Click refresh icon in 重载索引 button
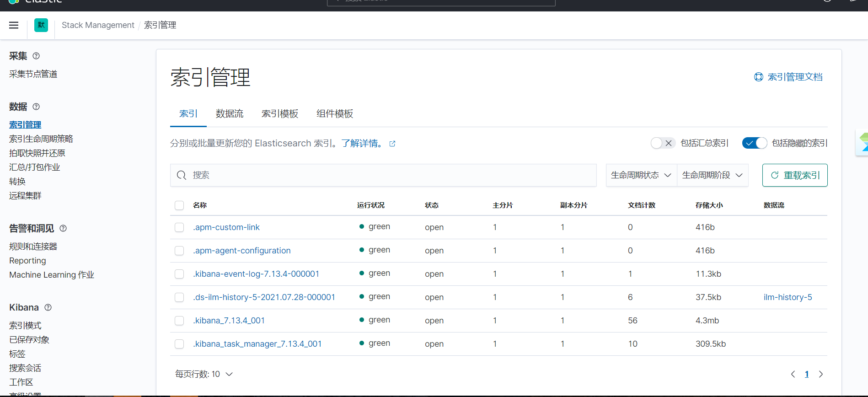This screenshot has height=397, width=868. click(775, 175)
